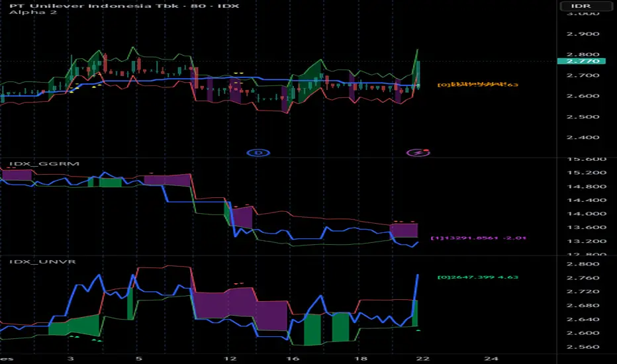Click the 14.400 axis value in the GGRM pane
Image resolution: width=617 pixels, height=364 pixels.
click(587, 201)
